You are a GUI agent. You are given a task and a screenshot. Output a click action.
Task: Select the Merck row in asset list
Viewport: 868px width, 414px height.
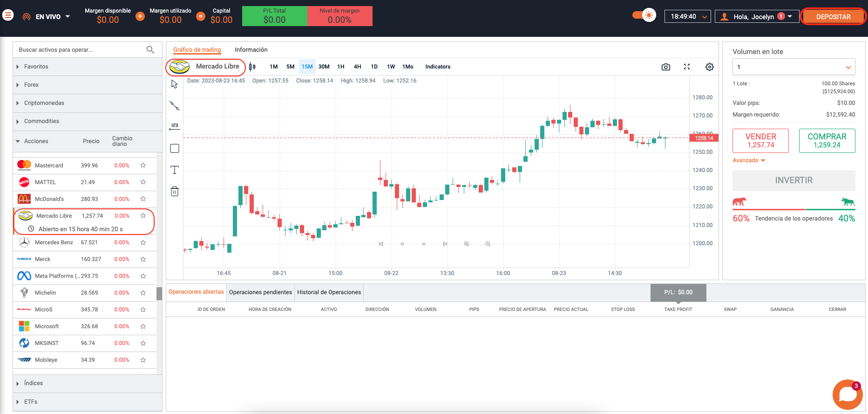85,259
